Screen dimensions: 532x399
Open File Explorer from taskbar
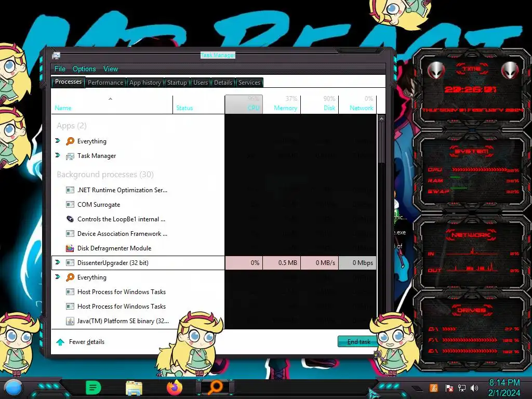pos(134,388)
